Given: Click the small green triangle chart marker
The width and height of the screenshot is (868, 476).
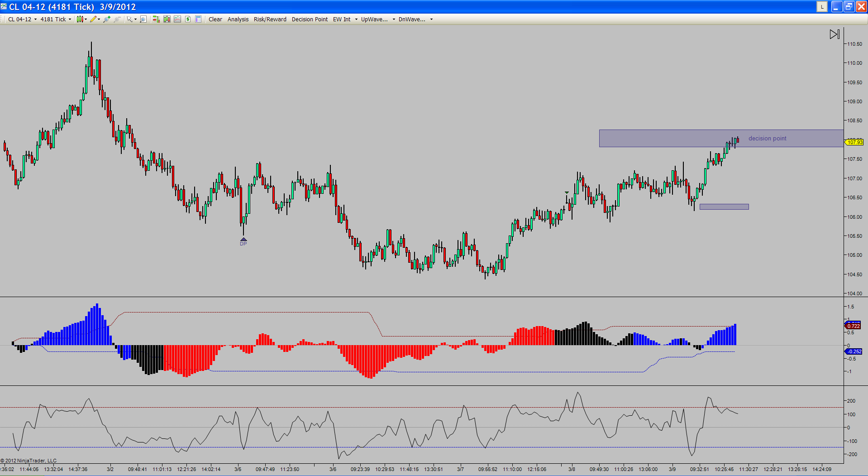Looking at the screenshot, I should 567,193.
